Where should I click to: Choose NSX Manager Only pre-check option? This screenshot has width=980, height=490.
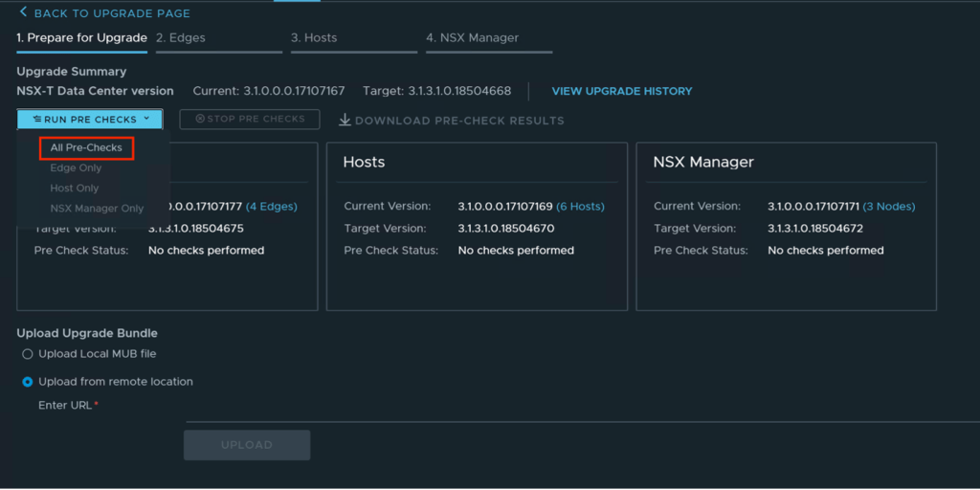pyautogui.click(x=97, y=209)
